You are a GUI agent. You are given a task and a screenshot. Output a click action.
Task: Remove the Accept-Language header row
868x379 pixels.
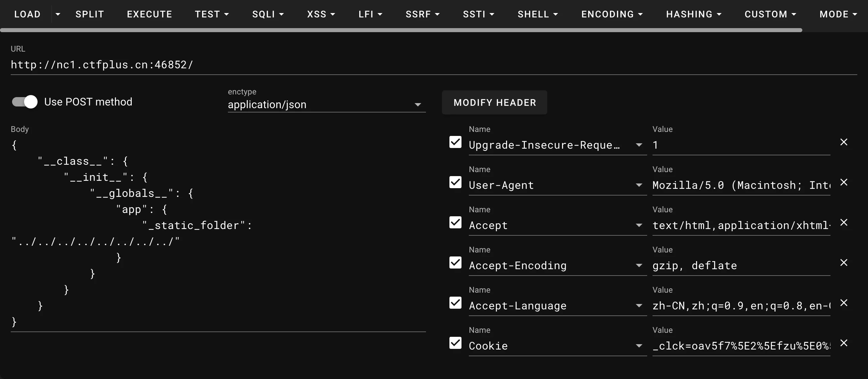[844, 303]
